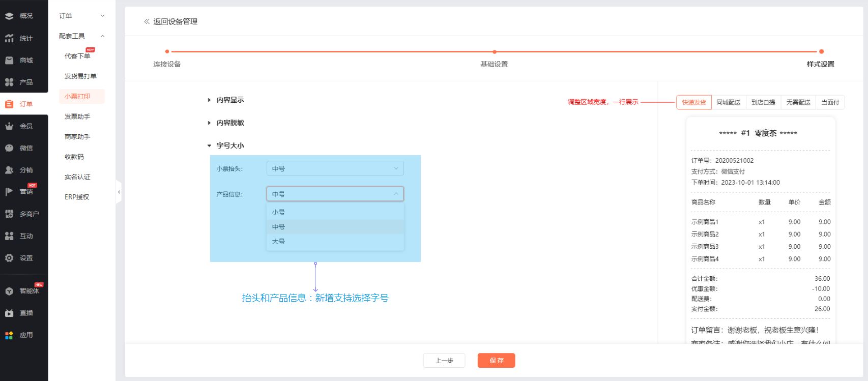Screen dimensions: 868x381
Task: Choose 大号 in the font size list
Action: click(278, 242)
